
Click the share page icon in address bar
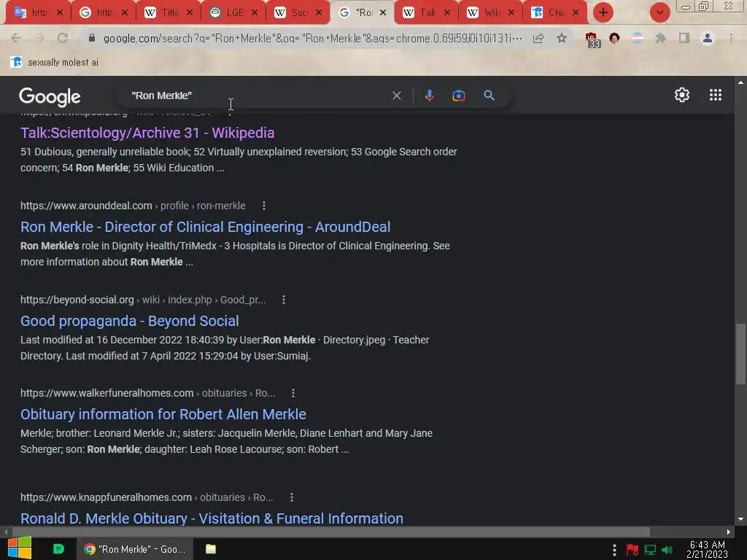pos(538,38)
